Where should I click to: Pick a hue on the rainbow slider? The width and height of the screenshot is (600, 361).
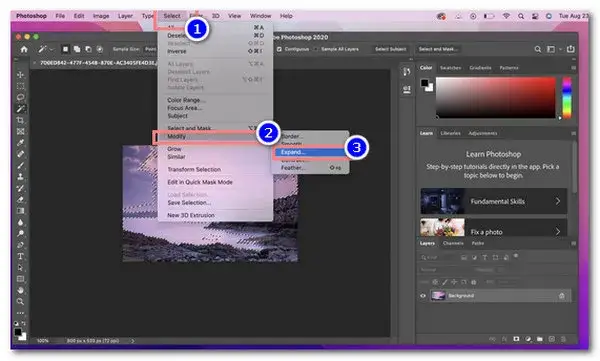point(567,97)
